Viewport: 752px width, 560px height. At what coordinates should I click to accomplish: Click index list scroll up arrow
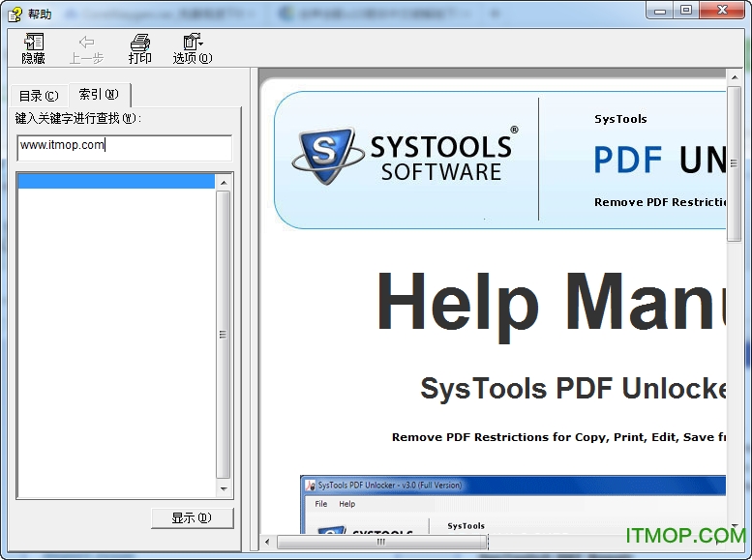[224, 183]
